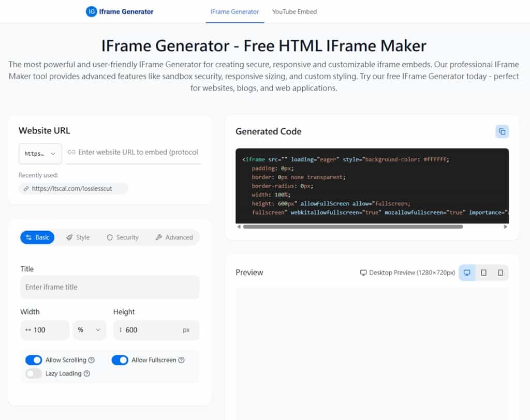Enable the Lazy Loading switch
530x420 pixels.
(34, 373)
